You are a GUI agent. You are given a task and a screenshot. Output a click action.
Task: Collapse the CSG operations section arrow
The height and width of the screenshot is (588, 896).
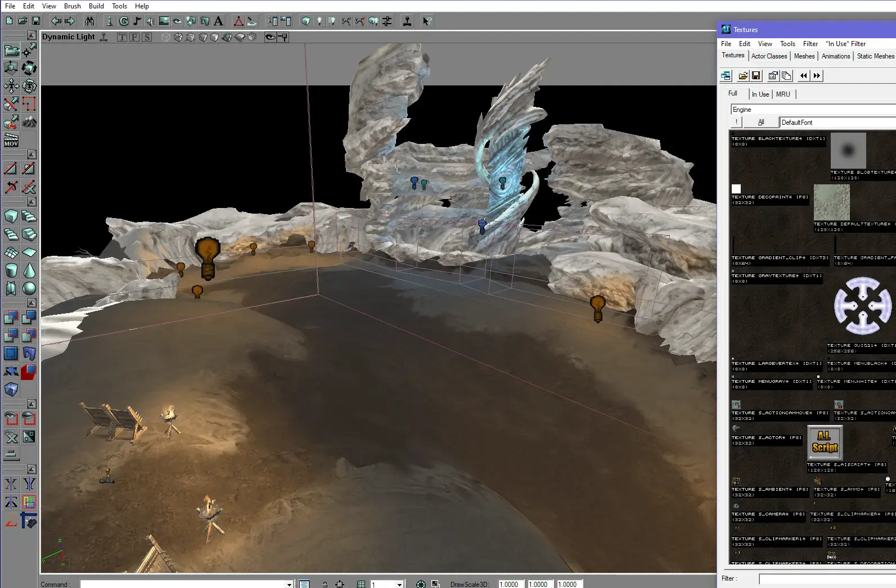(x=32, y=303)
